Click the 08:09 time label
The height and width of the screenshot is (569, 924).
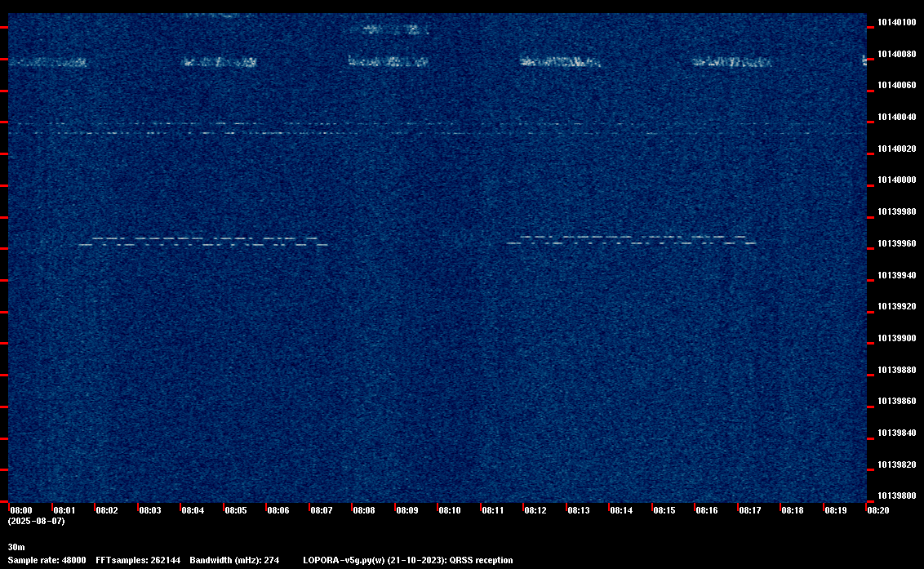tap(407, 510)
